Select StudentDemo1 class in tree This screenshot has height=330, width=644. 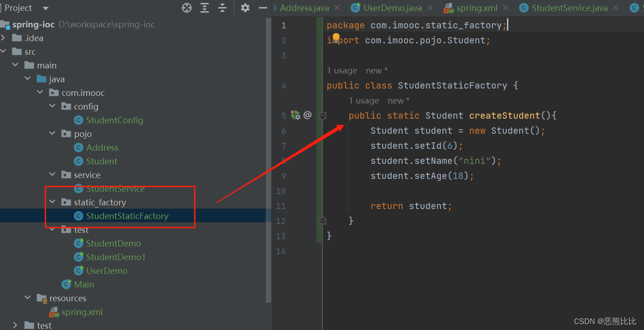coord(116,257)
